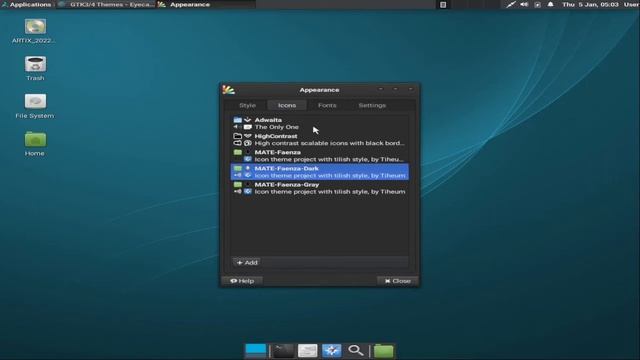Switch to the Style tab
The image size is (640, 360).
pos(247,105)
